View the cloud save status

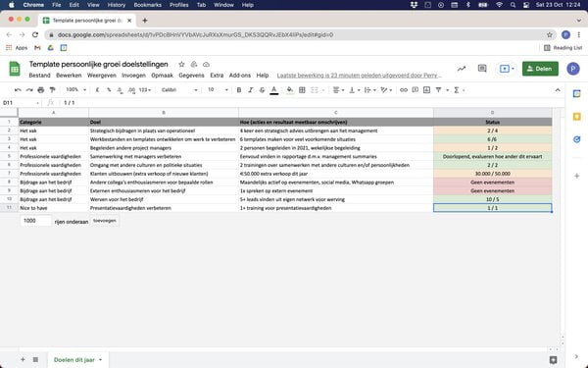[x=206, y=64]
